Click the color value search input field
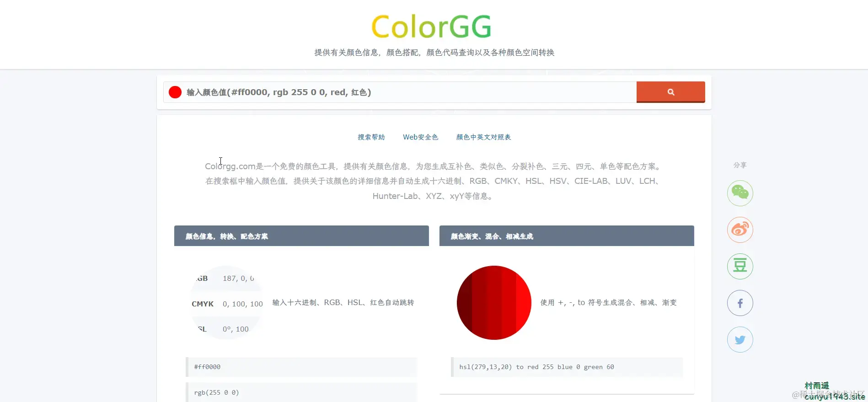 400,92
